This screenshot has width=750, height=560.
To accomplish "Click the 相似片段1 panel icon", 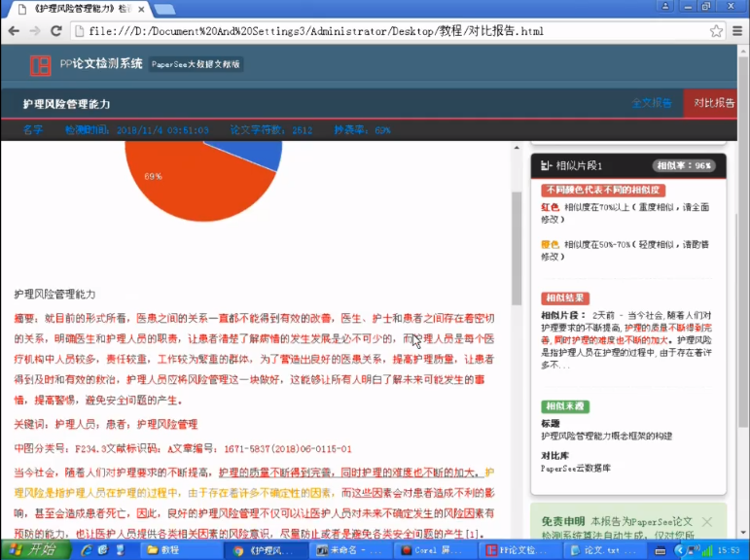I will click(x=547, y=166).
